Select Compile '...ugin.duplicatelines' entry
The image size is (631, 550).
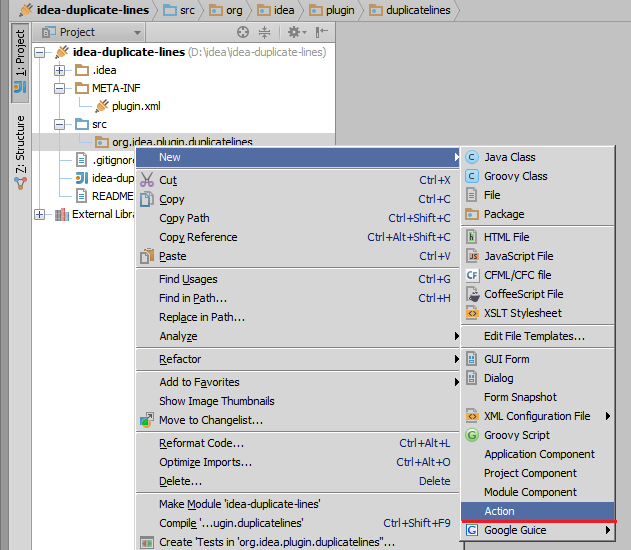click(298, 523)
